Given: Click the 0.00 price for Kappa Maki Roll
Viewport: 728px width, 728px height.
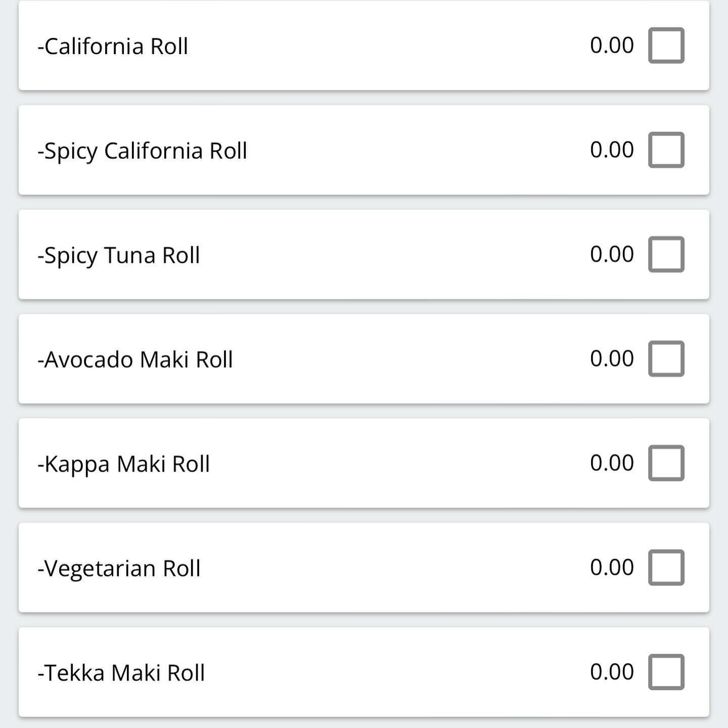Looking at the screenshot, I should [x=612, y=463].
